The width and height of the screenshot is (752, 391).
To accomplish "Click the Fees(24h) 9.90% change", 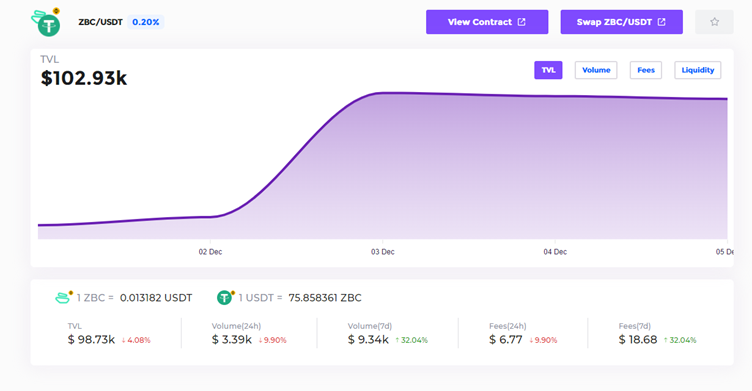I will [543, 340].
